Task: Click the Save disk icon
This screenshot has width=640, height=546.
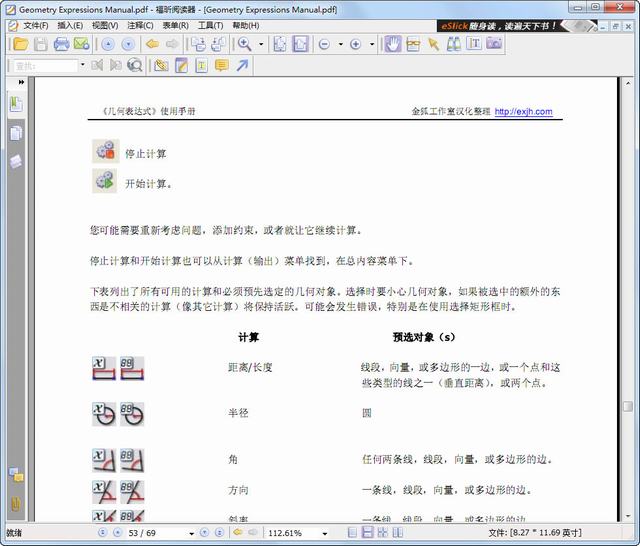Action: 41,44
